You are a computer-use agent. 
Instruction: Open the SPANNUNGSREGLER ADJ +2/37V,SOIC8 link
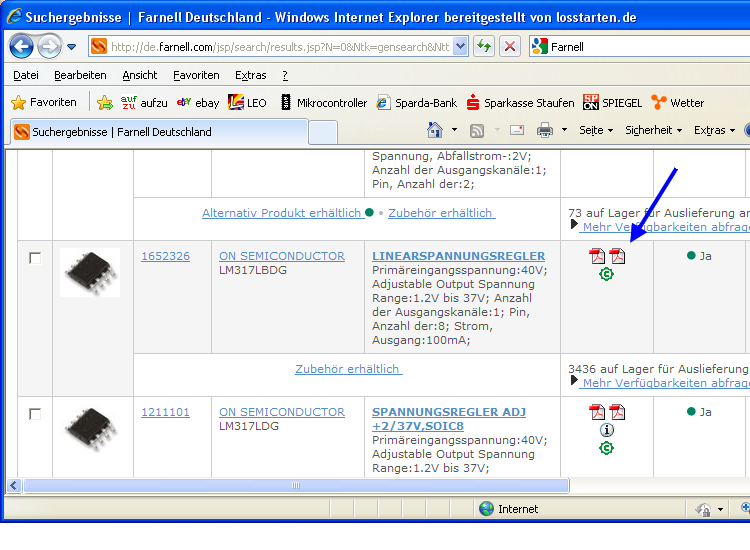(x=449, y=419)
